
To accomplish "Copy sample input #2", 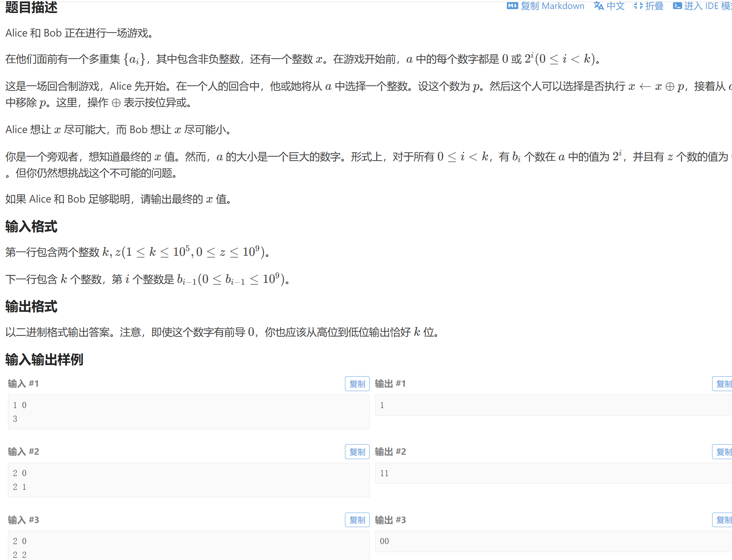I will (x=357, y=452).
